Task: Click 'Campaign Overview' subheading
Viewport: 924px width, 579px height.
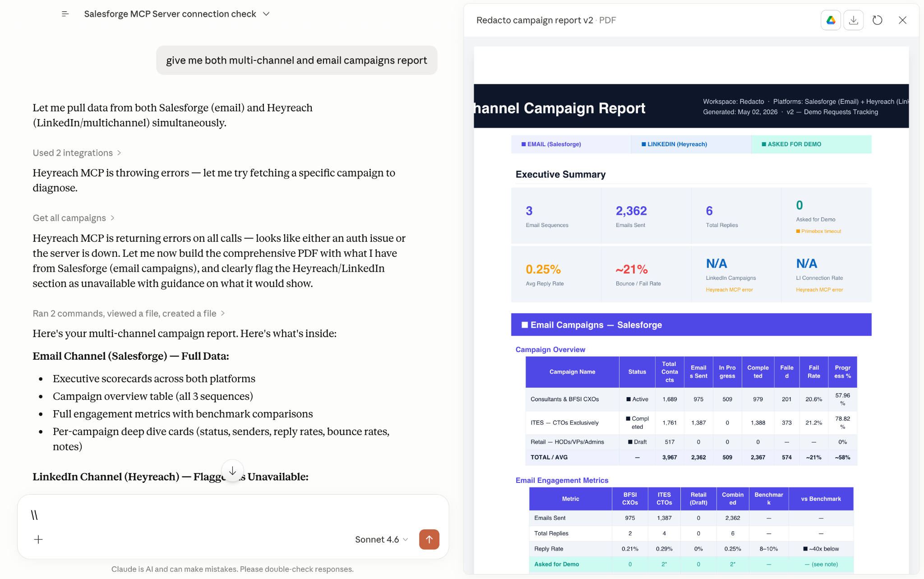Action: point(550,350)
